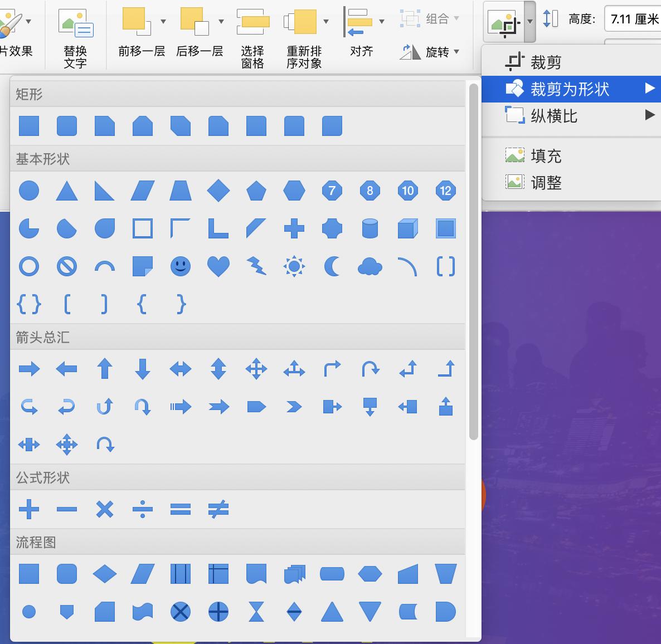Image resolution: width=661 pixels, height=644 pixels.
Task: Select the division sign formula shape
Action: [x=143, y=509]
